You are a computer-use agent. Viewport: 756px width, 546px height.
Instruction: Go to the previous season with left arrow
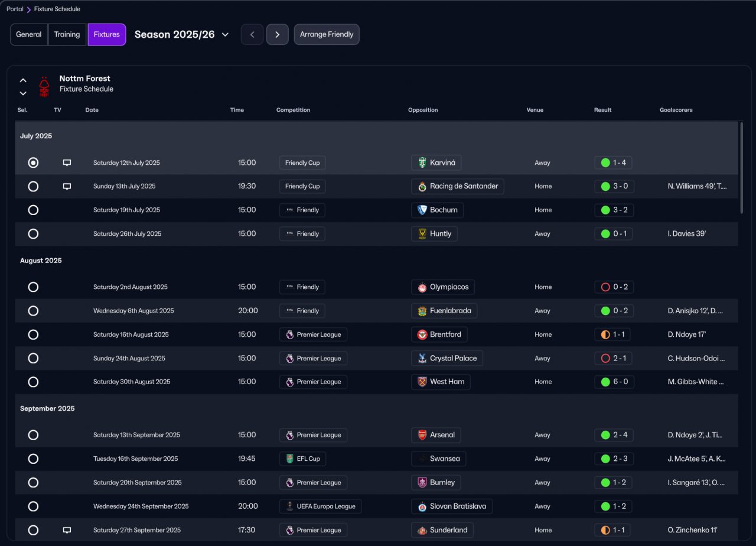[252, 34]
